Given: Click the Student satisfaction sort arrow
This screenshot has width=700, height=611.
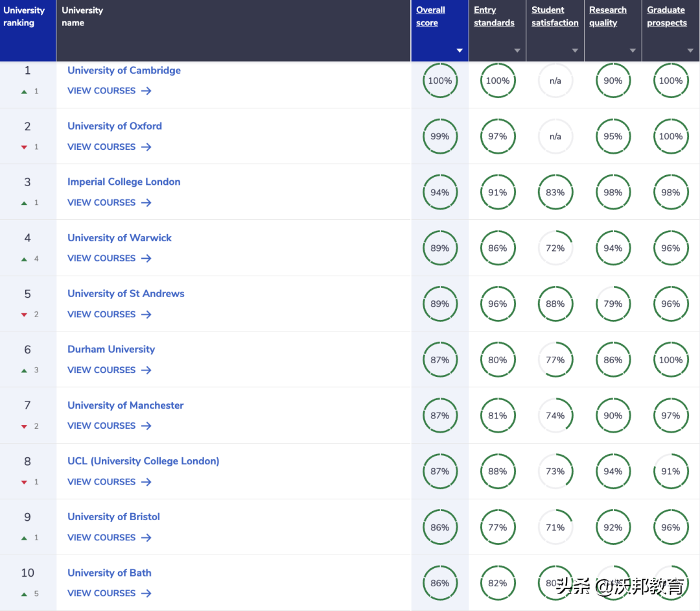Looking at the screenshot, I should pyautogui.click(x=575, y=51).
